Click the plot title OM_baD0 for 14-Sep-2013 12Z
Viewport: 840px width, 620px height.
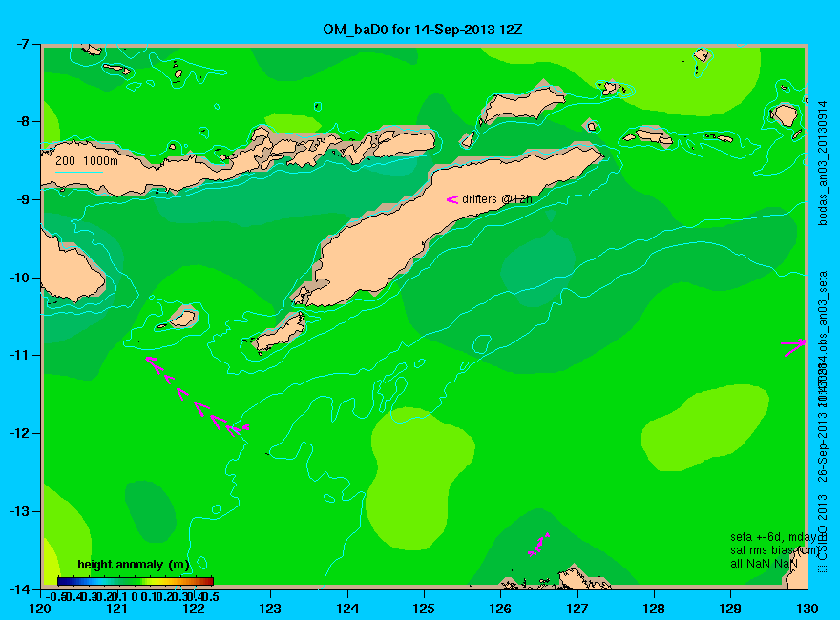click(x=422, y=29)
